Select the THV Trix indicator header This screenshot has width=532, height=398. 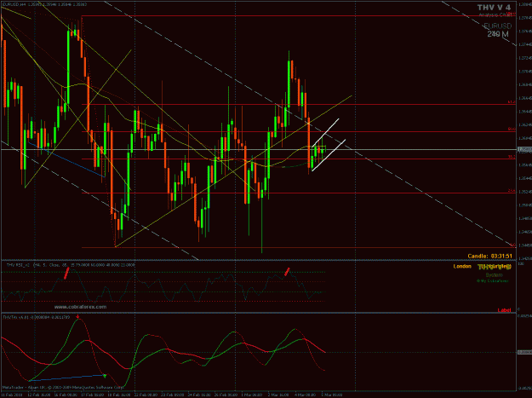(x=37, y=317)
